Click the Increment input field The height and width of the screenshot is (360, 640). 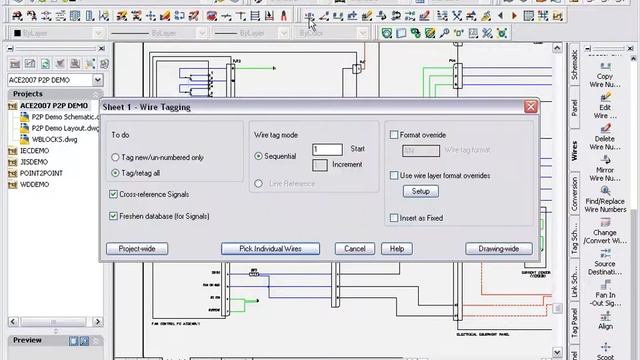click(320, 165)
